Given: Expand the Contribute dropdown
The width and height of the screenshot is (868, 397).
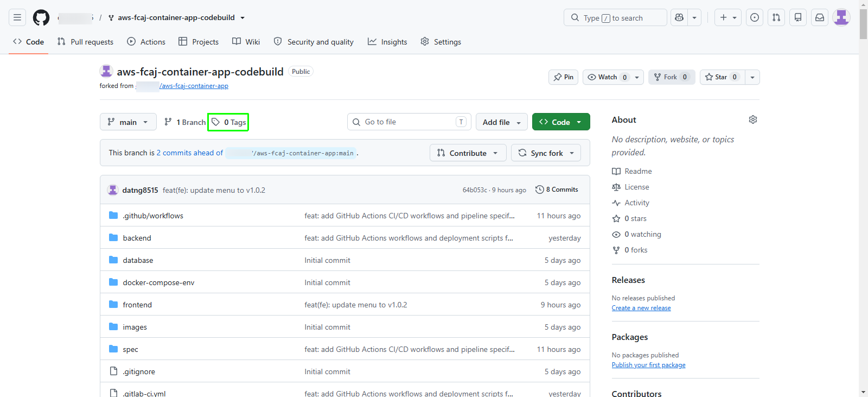Looking at the screenshot, I should (468, 153).
